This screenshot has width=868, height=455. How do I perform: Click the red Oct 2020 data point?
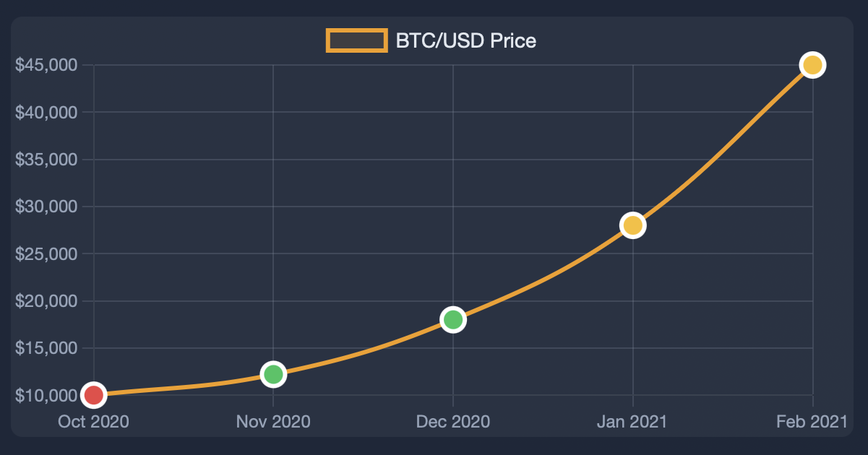(x=94, y=394)
